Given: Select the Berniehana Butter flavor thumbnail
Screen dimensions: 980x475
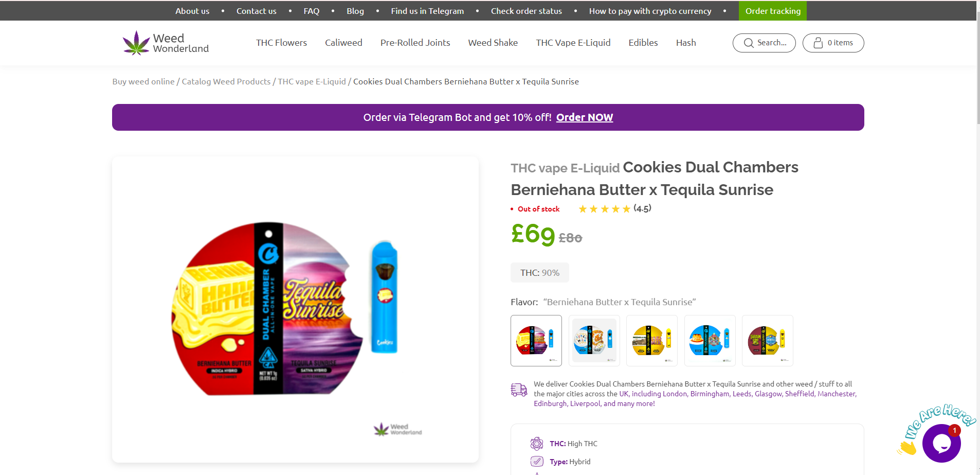Looking at the screenshot, I should pos(536,341).
